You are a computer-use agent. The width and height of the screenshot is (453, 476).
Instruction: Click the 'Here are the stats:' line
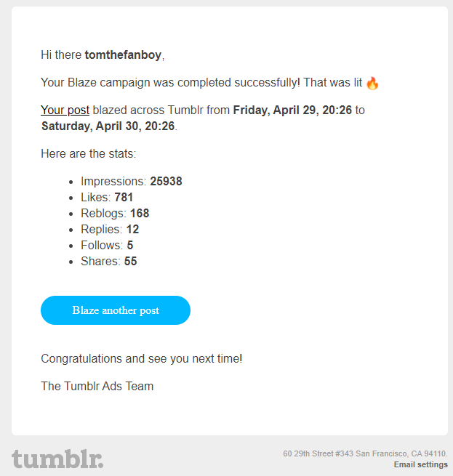click(89, 154)
